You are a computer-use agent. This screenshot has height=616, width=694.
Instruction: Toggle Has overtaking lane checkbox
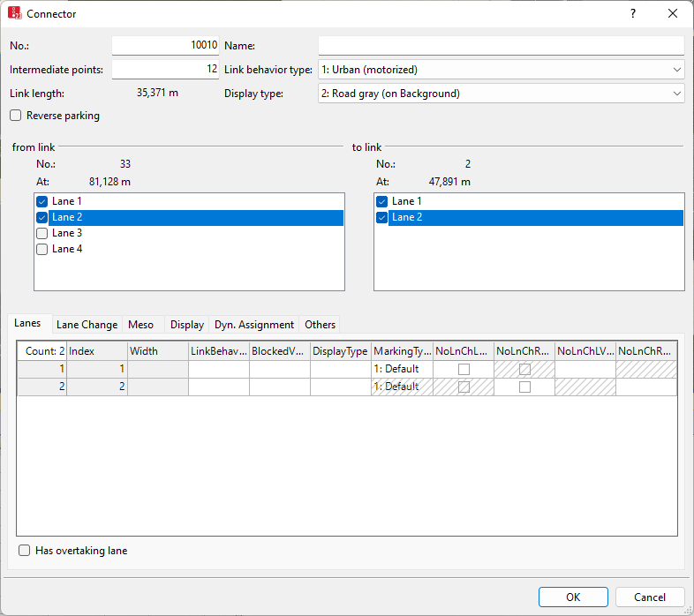pos(25,551)
